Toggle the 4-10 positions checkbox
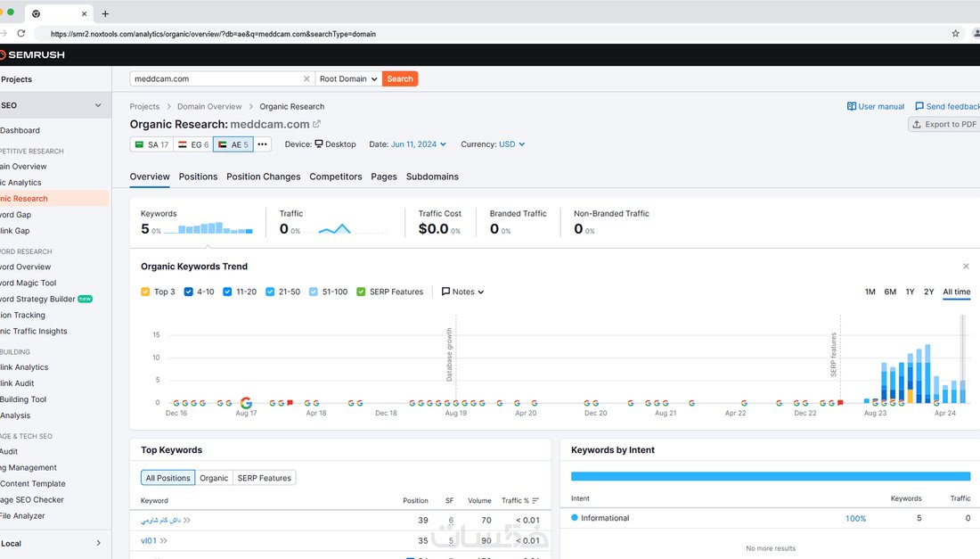This screenshot has width=980, height=559. click(188, 292)
